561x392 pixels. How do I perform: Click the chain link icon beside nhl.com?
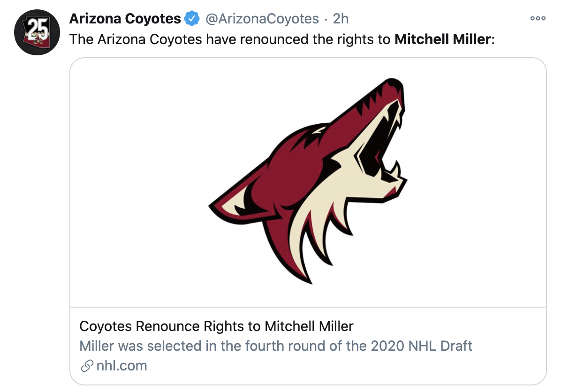(86, 366)
